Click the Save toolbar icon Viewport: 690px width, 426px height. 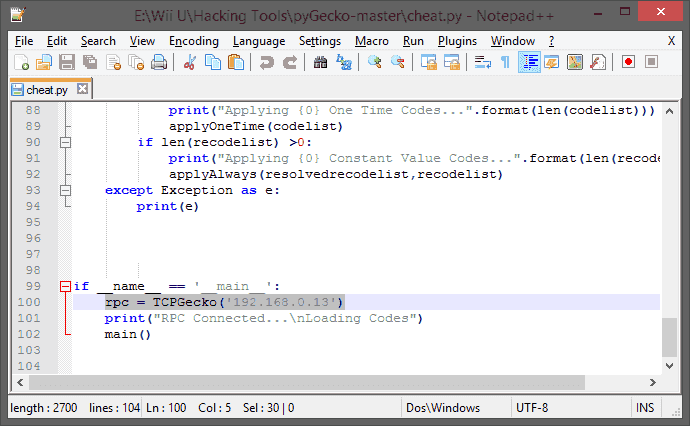[x=67, y=62]
